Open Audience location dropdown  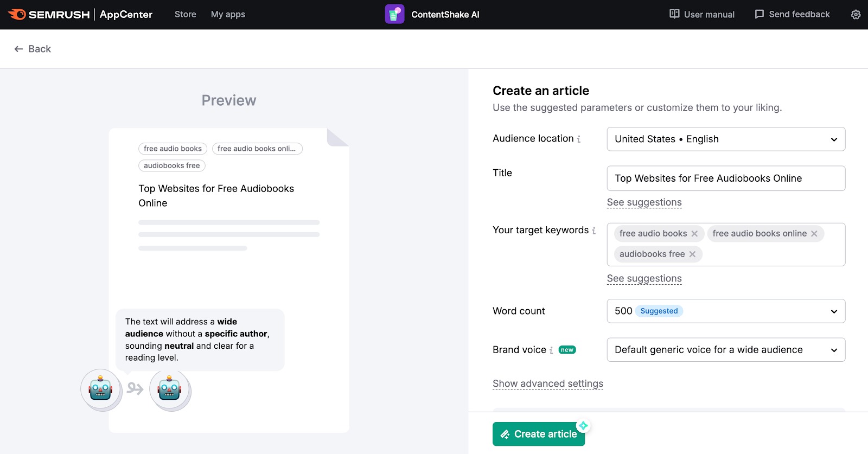point(726,139)
